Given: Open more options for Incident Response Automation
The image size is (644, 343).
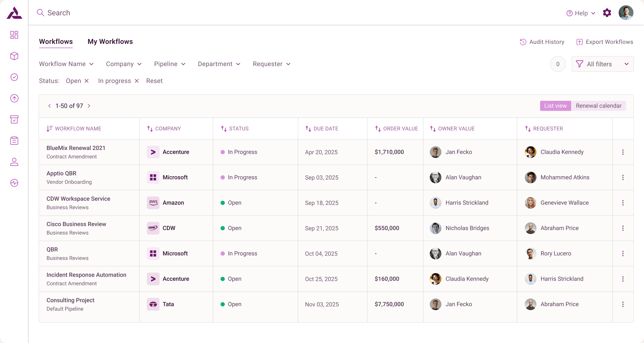Looking at the screenshot, I should [623, 279].
